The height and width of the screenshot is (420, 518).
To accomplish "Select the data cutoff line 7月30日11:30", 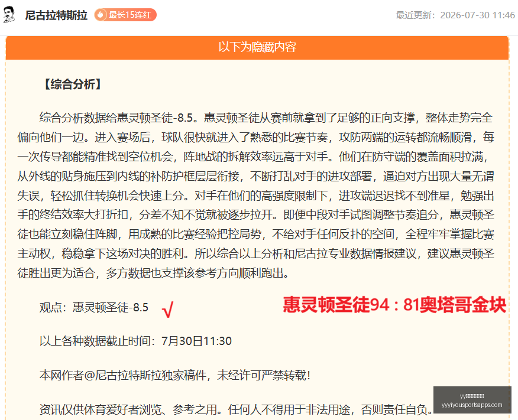I will 135,341.
